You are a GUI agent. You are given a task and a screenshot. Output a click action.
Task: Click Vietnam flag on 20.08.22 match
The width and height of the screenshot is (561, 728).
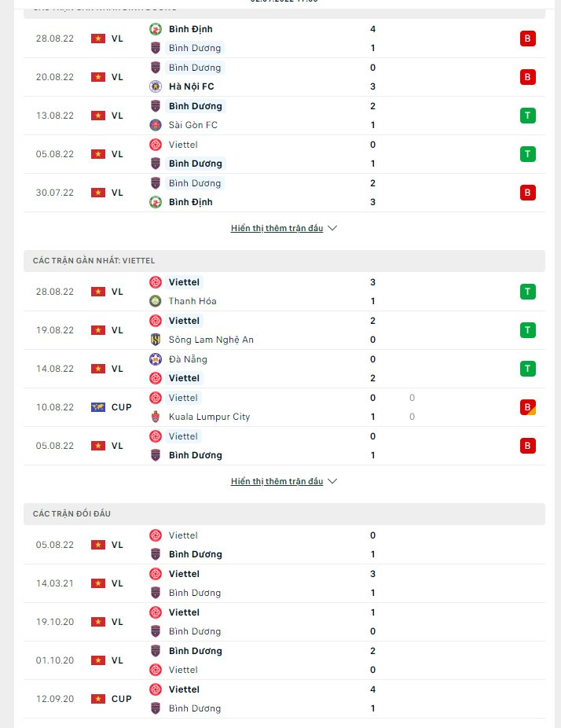pyautogui.click(x=98, y=77)
